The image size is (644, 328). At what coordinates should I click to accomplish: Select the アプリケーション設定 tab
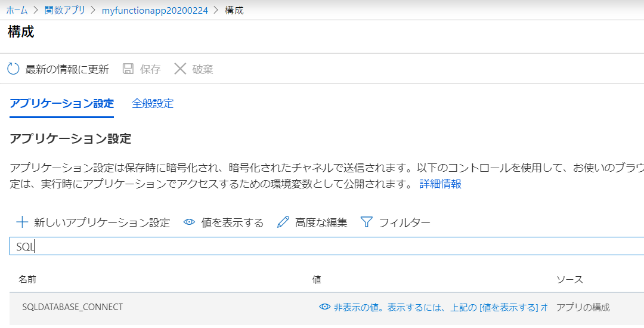[x=61, y=103]
